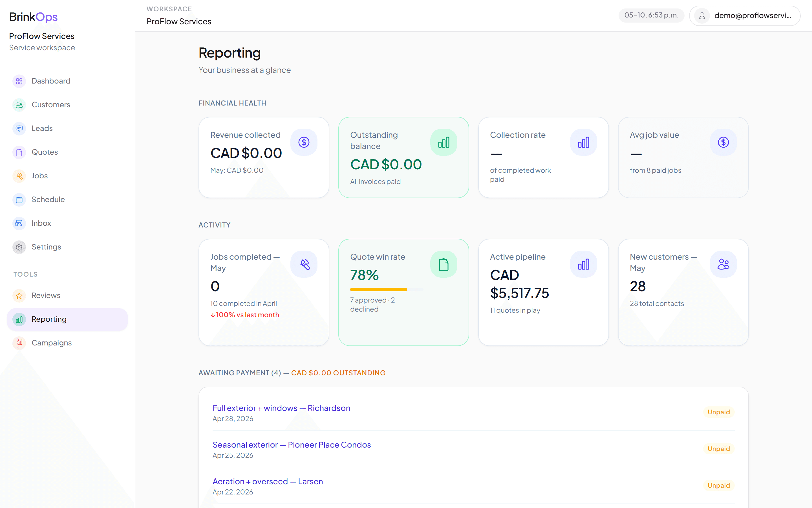Click the Revenue collected CAD $0.00 value
This screenshot has height=508, width=812.
(x=246, y=153)
